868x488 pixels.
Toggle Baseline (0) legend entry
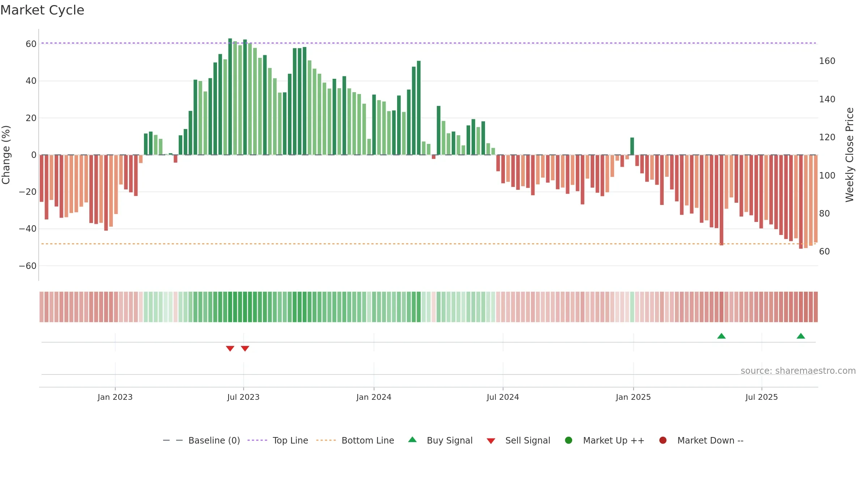tap(201, 440)
